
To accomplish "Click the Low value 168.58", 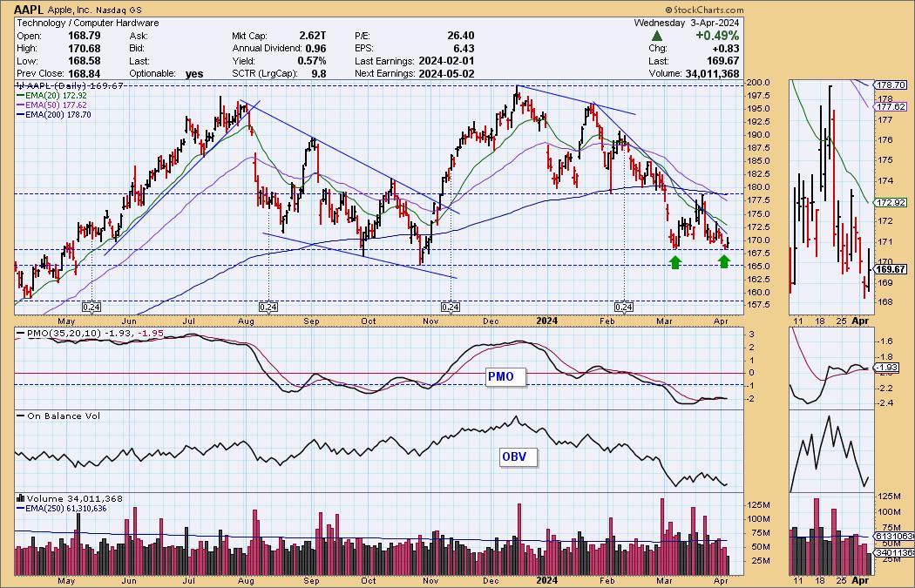I will [x=85, y=61].
